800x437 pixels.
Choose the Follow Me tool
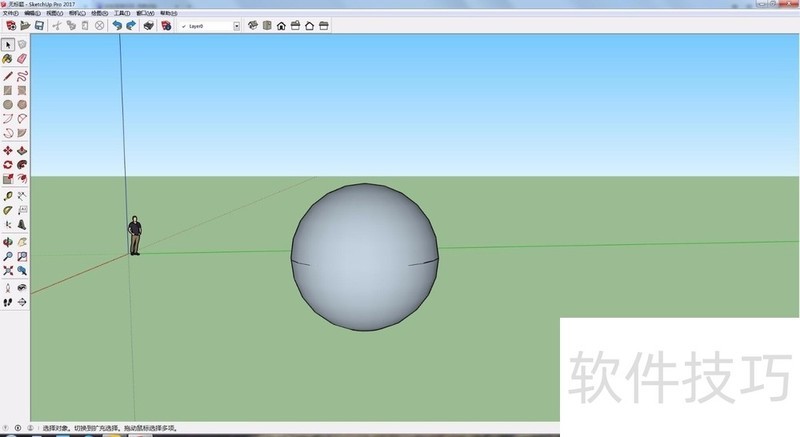pos(22,165)
